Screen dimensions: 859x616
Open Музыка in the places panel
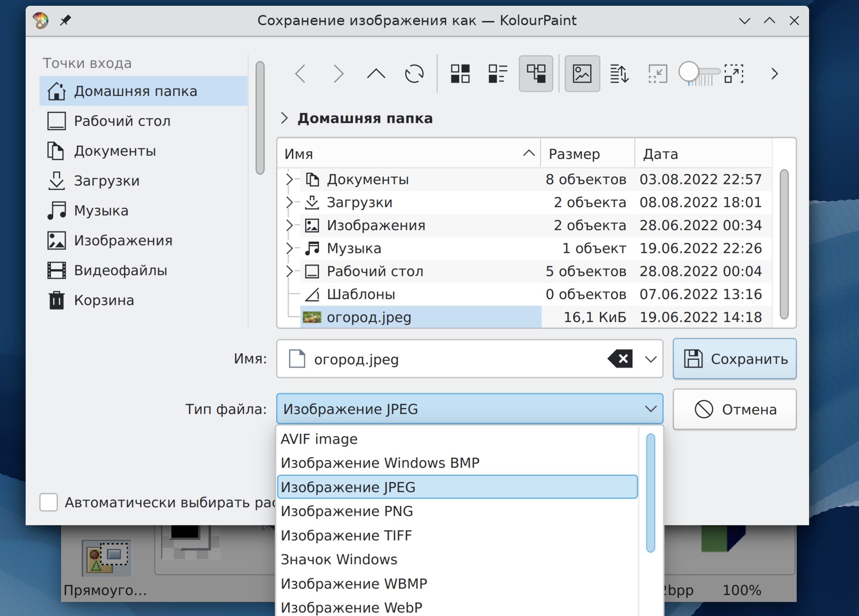click(143, 211)
